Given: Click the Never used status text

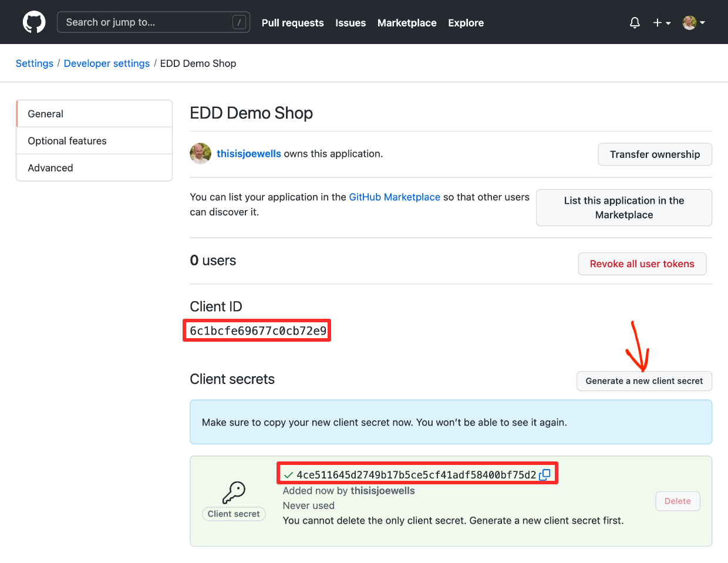Looking at the screenshot, I should tap(309, 505).
